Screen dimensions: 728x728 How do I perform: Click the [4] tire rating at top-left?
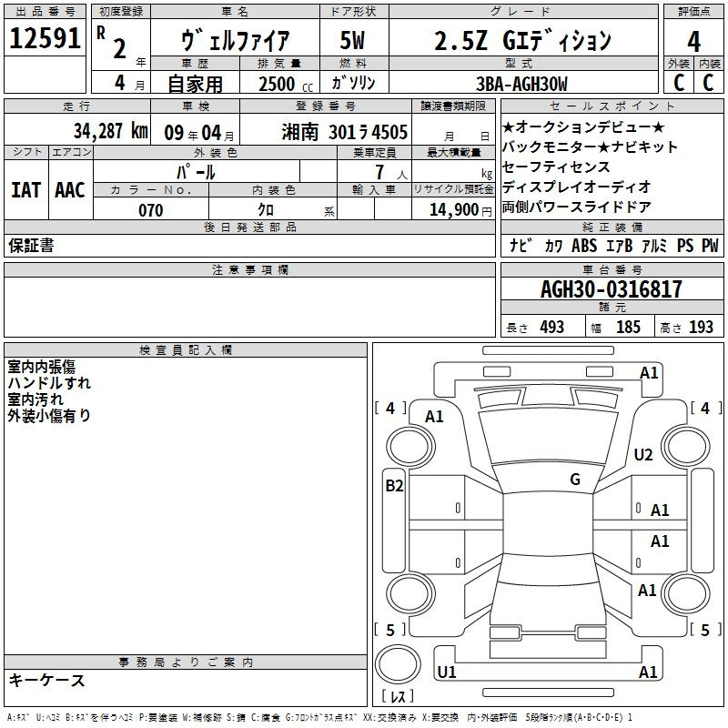point(390,409)
